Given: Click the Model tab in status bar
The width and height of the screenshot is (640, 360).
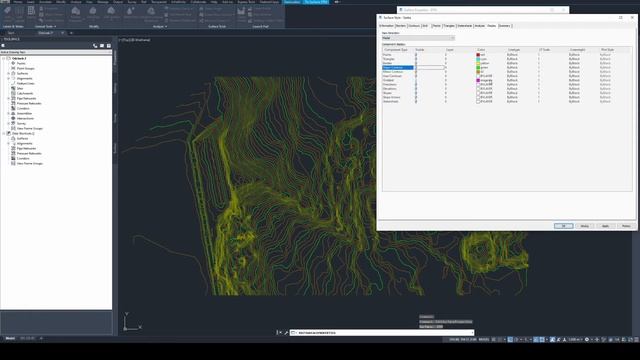Looking at the screenshot, I should (10, 338).
